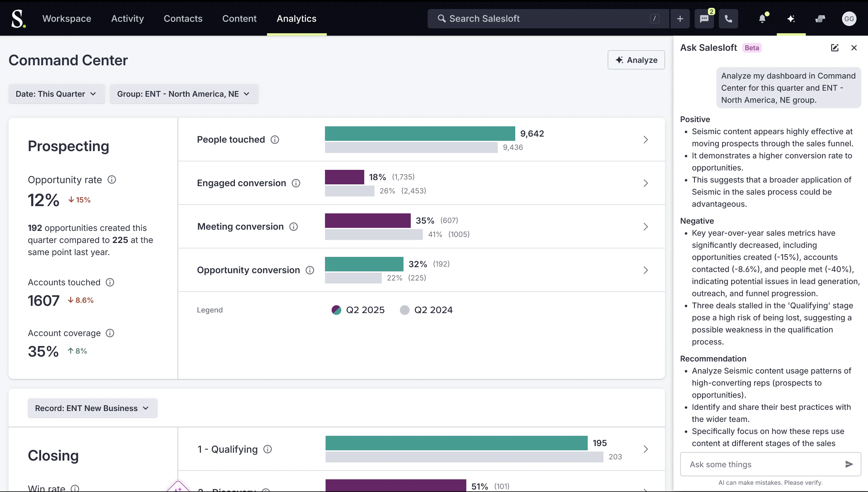Image resolution: width=868 pixels, height=492 pixels.
Task: Show info for People touched
Action: click(275, 140)
